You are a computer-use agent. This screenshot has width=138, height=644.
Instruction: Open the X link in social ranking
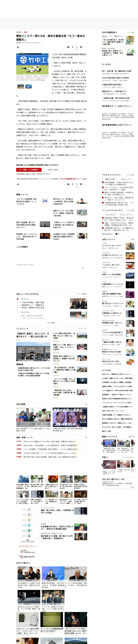117,234
